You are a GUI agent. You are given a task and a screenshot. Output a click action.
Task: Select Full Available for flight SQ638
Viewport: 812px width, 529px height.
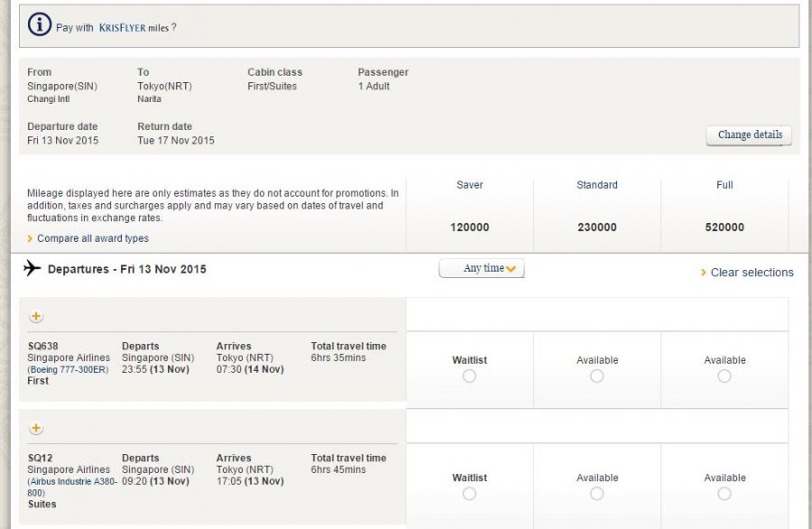724,376
